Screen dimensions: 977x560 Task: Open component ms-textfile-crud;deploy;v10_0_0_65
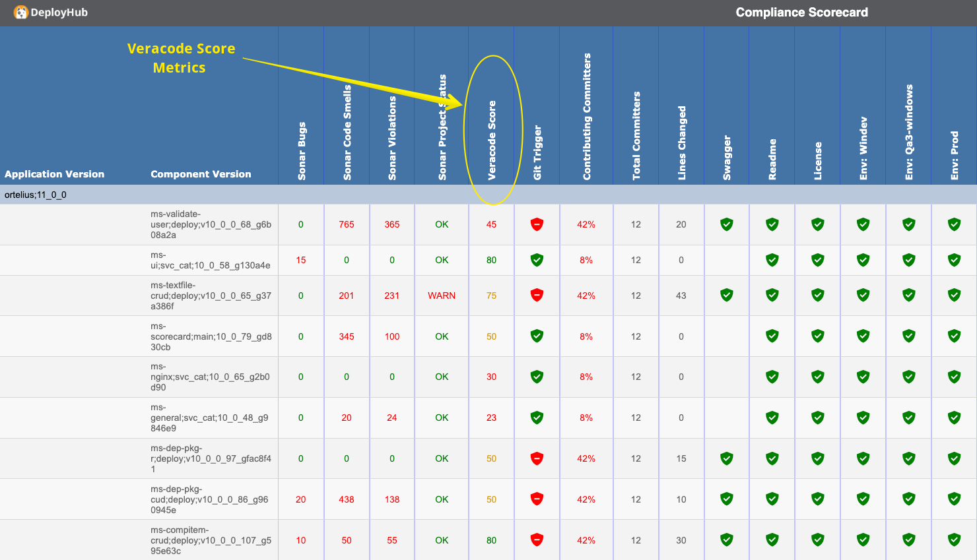pyautogui.click(x=211, y=296)
